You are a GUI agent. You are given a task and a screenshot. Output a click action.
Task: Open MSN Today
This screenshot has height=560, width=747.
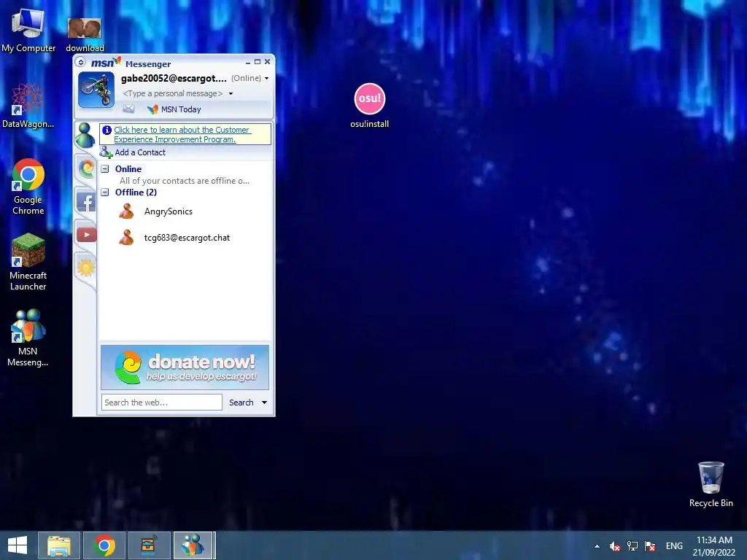[174, 109]
